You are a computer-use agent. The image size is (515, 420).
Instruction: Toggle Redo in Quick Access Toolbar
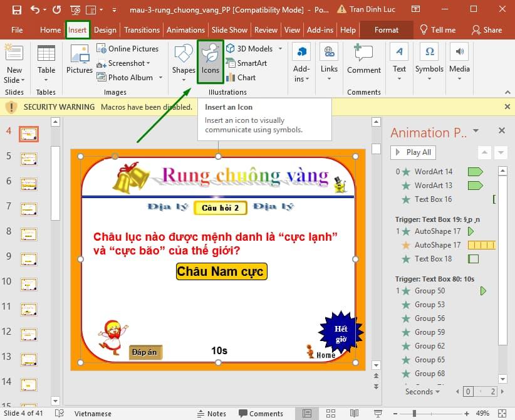pos(57,8)
